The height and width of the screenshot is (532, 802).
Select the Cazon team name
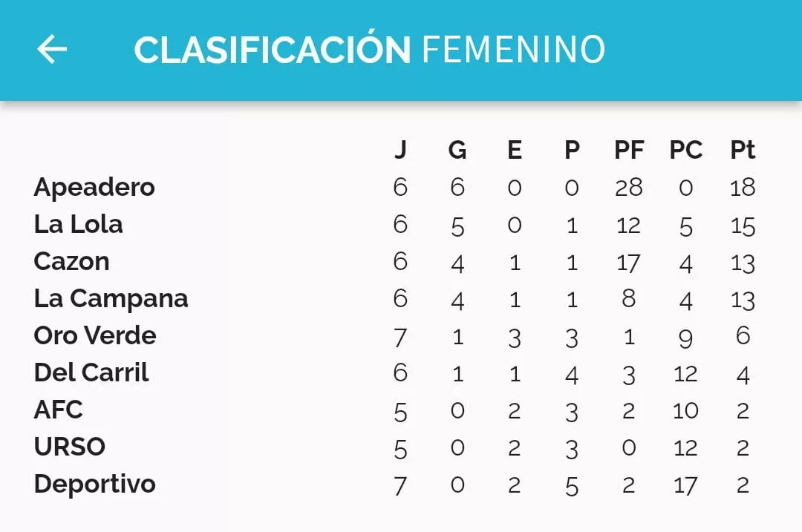click(71, 261)
